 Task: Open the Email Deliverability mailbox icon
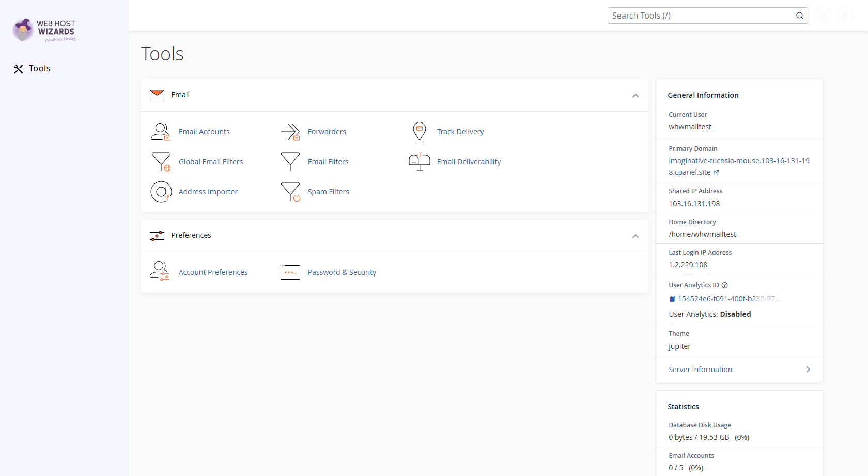click(x=420, y=162)
